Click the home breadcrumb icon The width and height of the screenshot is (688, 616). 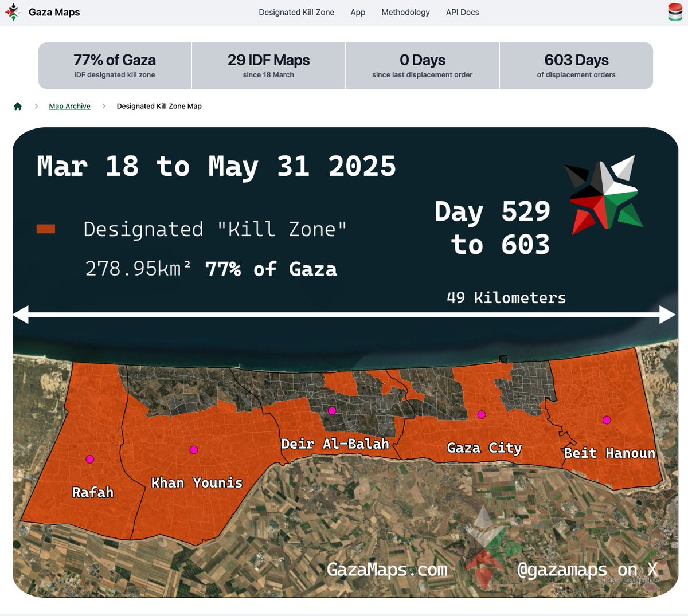[x=18, y=106]
